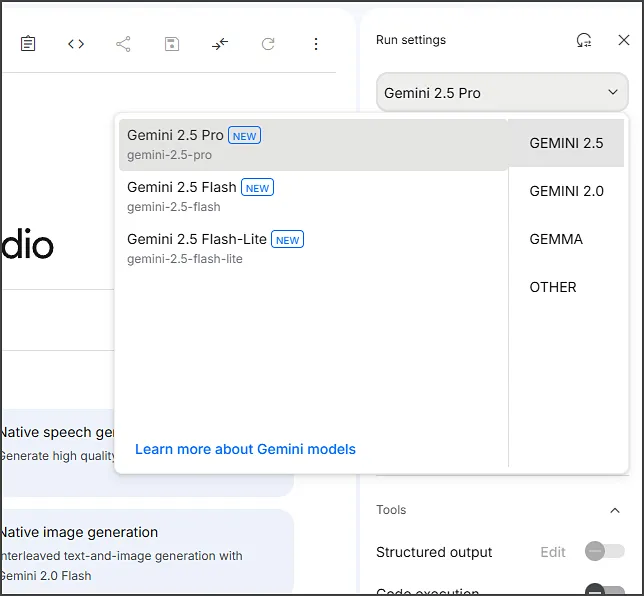
Task: Switch to the GEMINI 2.0 category tab
Action: click(x=566, y=191)
